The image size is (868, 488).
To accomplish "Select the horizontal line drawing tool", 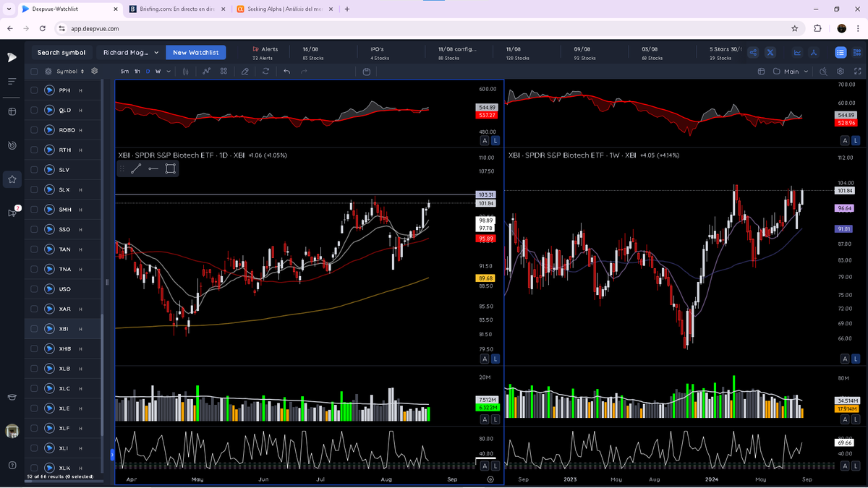I will point(153,169).
